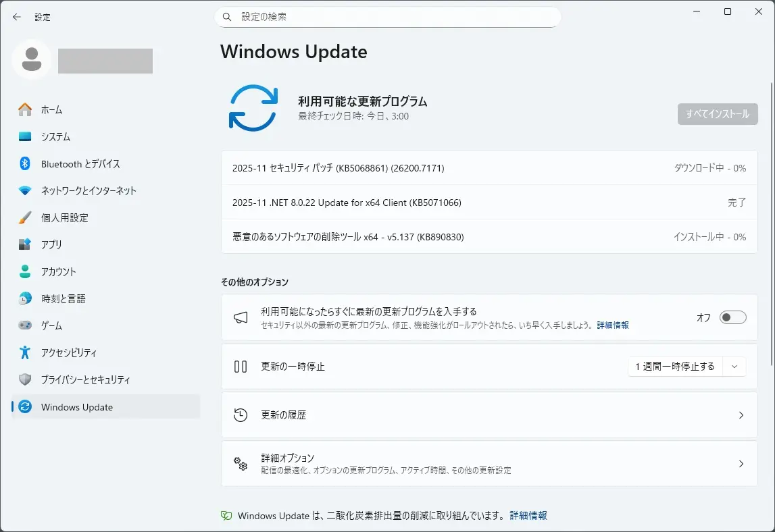
Task: Go to 時刻と言語 settings
Action: pyautogui.click(x=63, y=298)
